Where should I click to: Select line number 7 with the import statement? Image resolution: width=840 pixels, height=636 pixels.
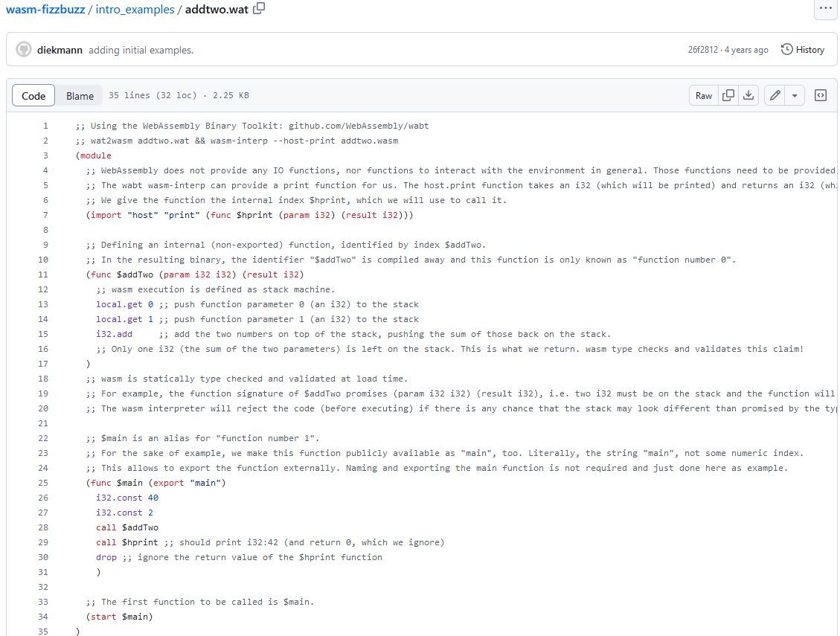pos(45,215)
